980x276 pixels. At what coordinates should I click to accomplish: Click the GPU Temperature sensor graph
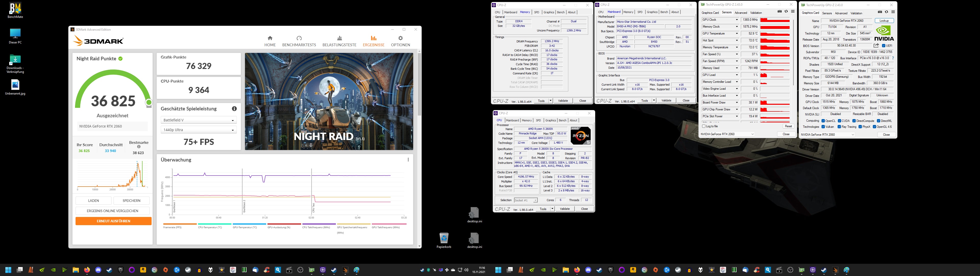775,33
